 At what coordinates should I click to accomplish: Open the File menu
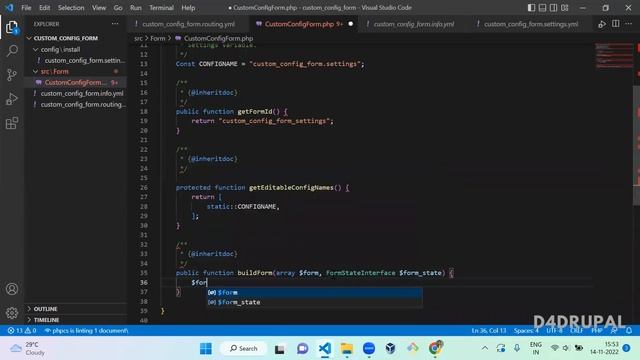click(x=26, y=8)
